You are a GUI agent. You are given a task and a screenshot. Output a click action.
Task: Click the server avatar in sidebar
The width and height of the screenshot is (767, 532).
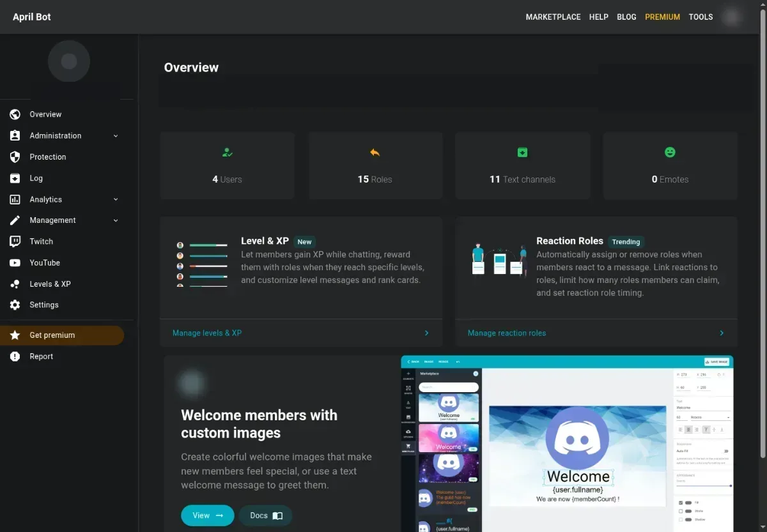click(69, 61)
